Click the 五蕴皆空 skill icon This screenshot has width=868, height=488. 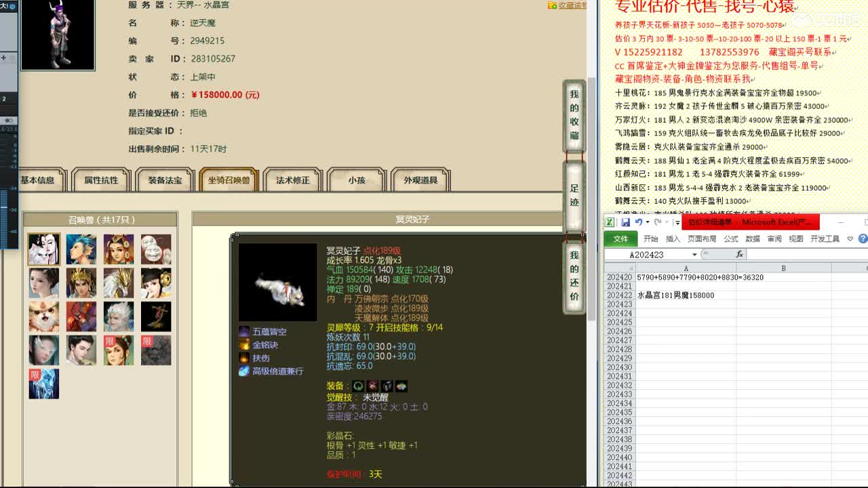coord(244,331)
